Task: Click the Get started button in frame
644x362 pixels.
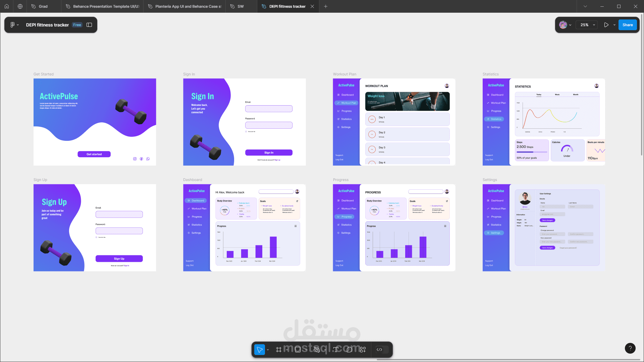Action: [x=94, y=154]
